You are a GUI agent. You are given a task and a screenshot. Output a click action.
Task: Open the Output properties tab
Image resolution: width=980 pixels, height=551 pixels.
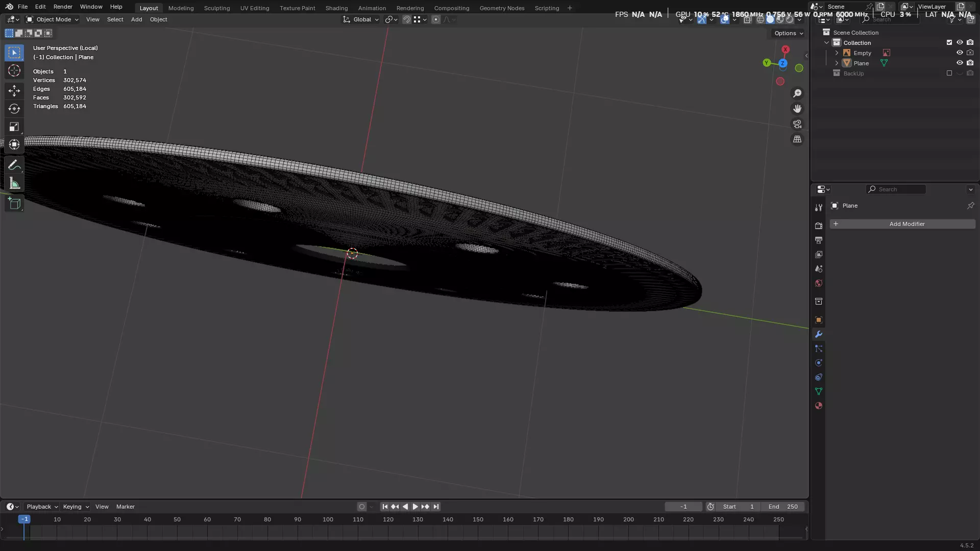(x=819, y=240)
